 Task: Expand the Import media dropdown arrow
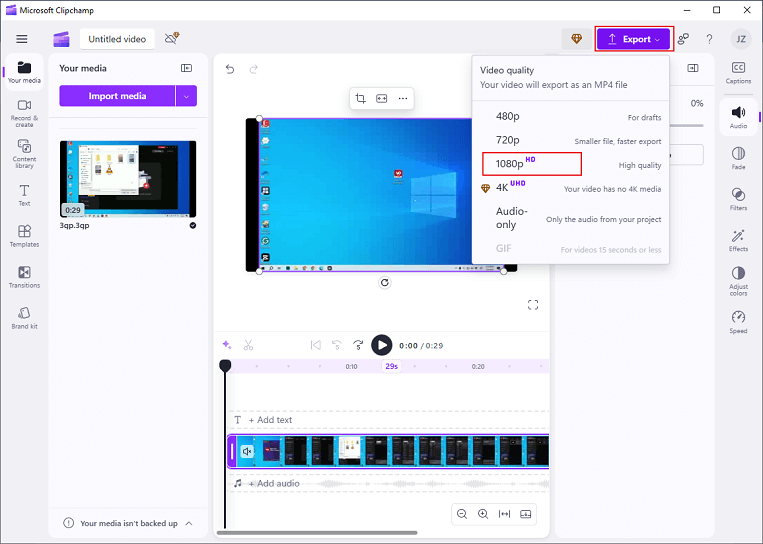(186, 96)
